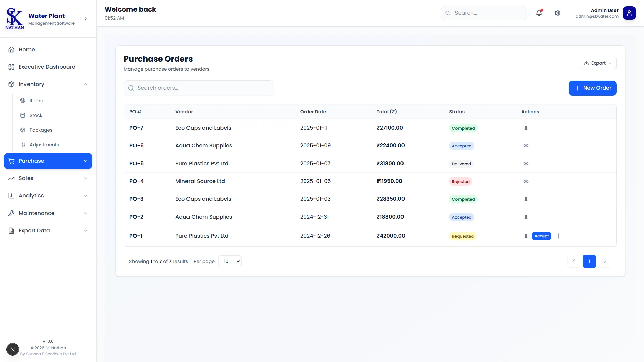Screen dimensions: 644x362
Task: Click the Purchase cart icon
Action: coord(11,161)
